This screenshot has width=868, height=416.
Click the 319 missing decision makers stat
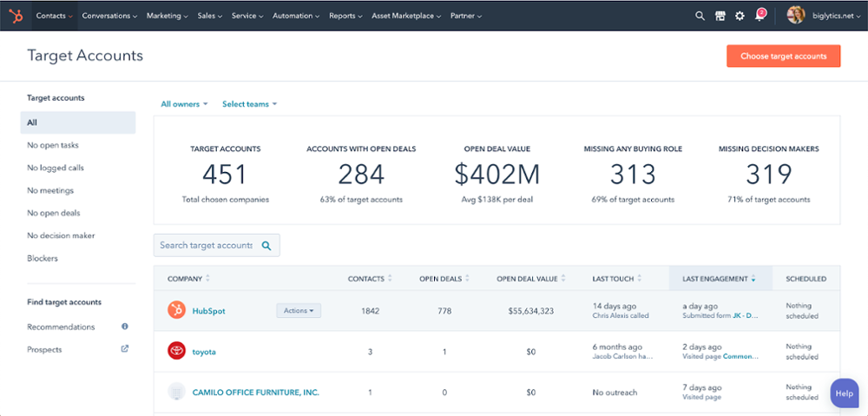click(769, 175)
